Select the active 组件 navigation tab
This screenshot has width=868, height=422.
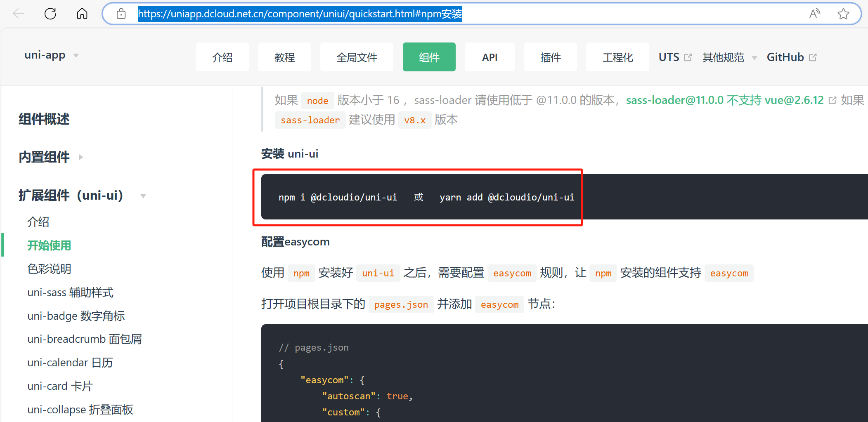[429, 57]
